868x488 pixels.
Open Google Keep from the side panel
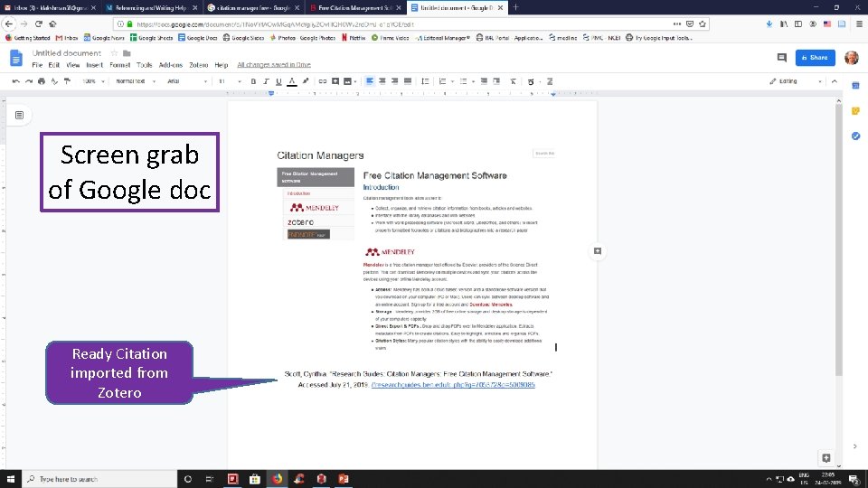[x=855, y=110]
